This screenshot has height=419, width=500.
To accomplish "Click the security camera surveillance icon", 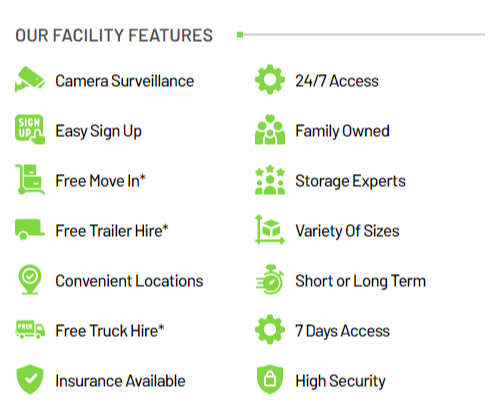I will (x=30, y=79).
